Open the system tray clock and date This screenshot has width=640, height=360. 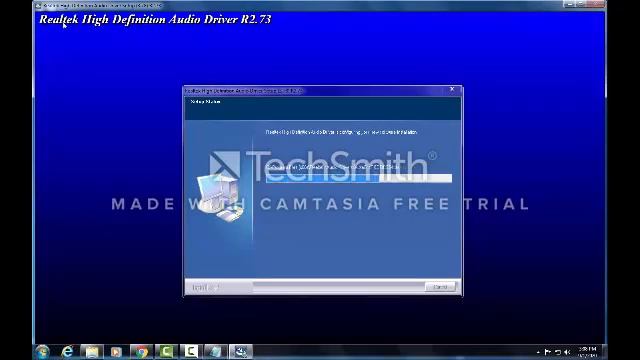tap(588, 352)
